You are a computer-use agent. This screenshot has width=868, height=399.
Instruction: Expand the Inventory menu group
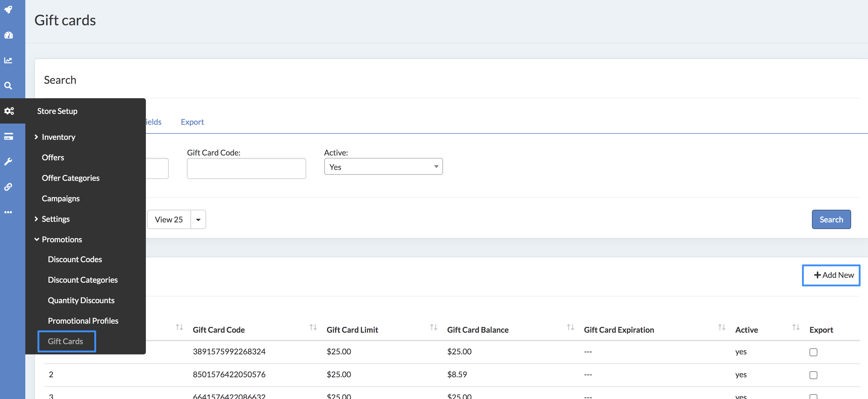click(x=58, y=137)
